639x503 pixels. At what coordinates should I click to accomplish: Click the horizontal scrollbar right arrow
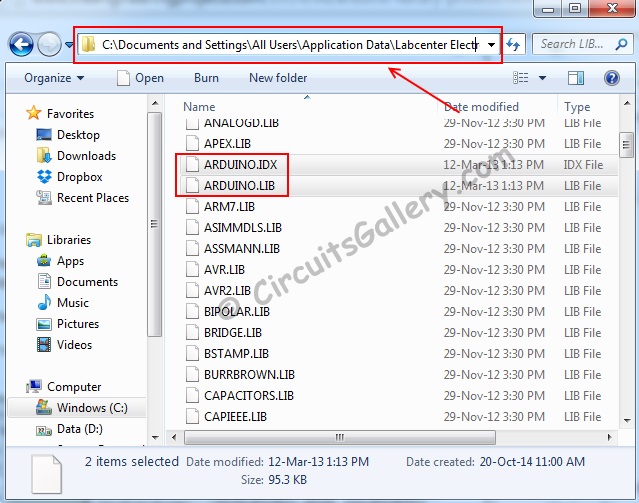[x=610, y=437]
